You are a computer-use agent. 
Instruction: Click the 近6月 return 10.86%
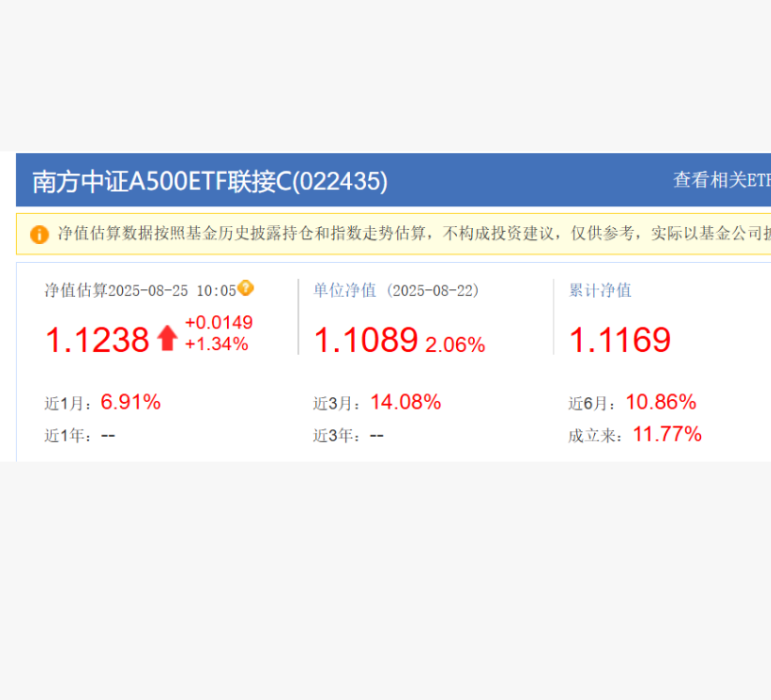(x=661, y=402)
